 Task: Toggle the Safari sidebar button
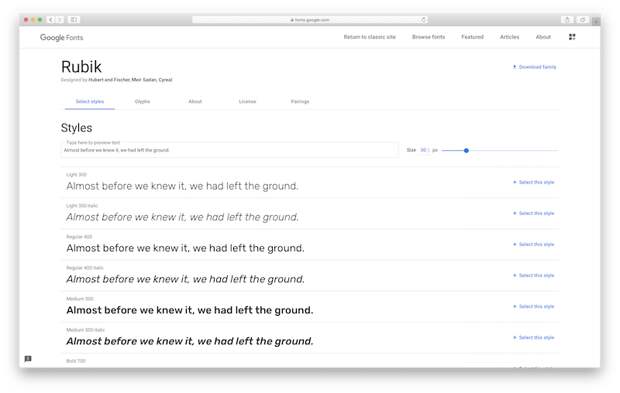74,19
